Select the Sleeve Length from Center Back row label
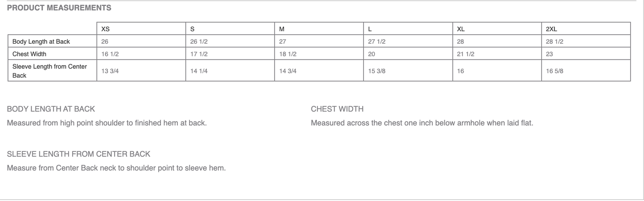This screenshot has height=201, width=644. click(49, 71)
